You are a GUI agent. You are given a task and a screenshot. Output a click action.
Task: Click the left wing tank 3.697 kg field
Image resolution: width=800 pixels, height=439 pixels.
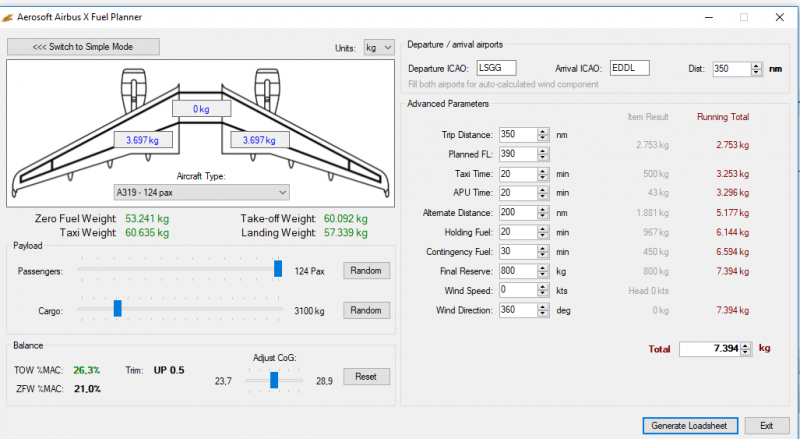click(142, 140)
